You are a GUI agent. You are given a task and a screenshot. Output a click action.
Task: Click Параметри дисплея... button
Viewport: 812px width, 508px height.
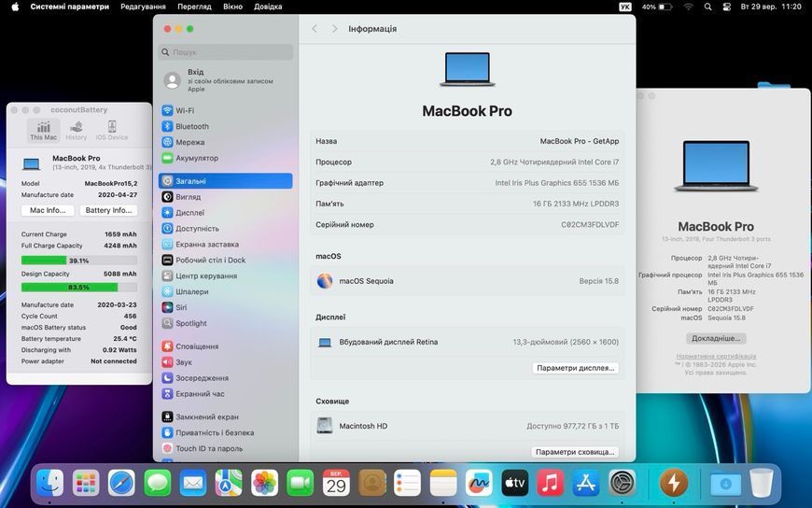pos(575,368)
